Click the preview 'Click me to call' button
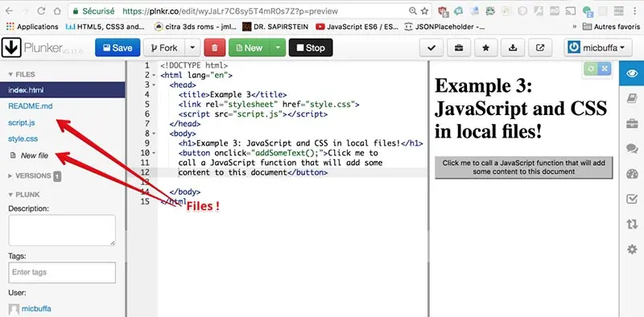The width and height of the screenshot is (644, 317). (524, 167)
